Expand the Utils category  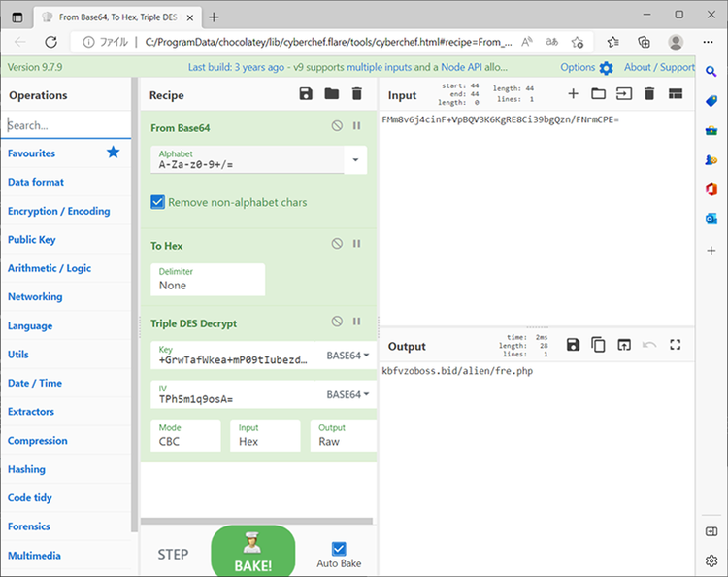pyautogui.click(x=65, y=354)
